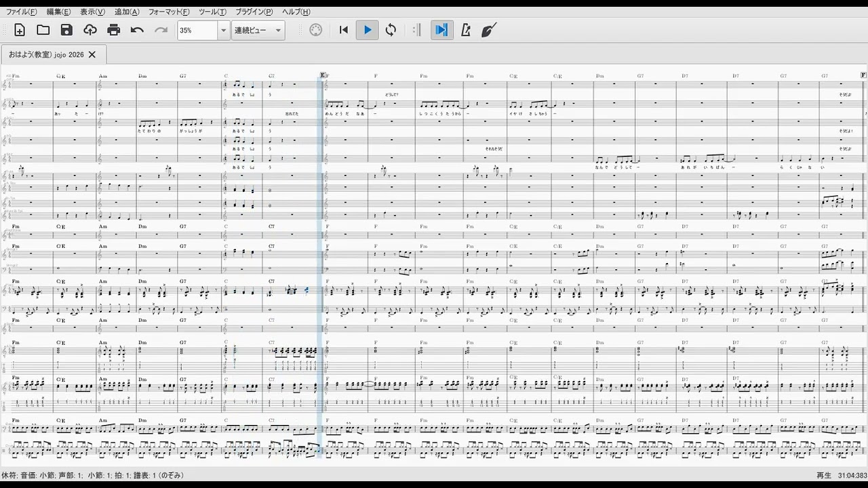Close the おはよう(教室) jojo 2026 tab
This screenshot has width=868, height=488.
pos(92,54)
